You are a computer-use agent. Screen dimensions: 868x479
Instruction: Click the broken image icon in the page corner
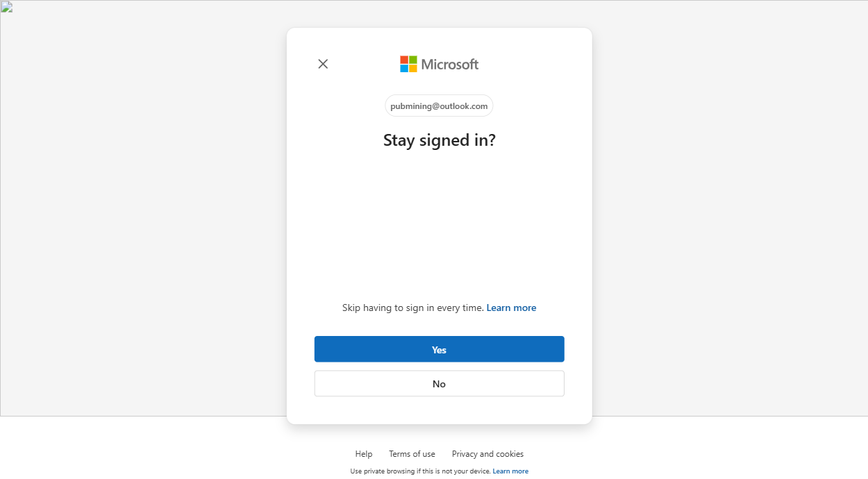[6, 8]
